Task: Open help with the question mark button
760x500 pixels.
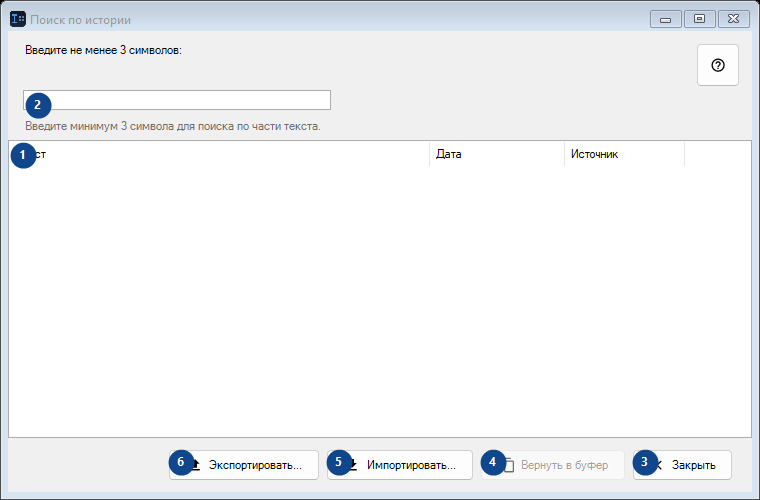Action: click(x=717, y=65)
